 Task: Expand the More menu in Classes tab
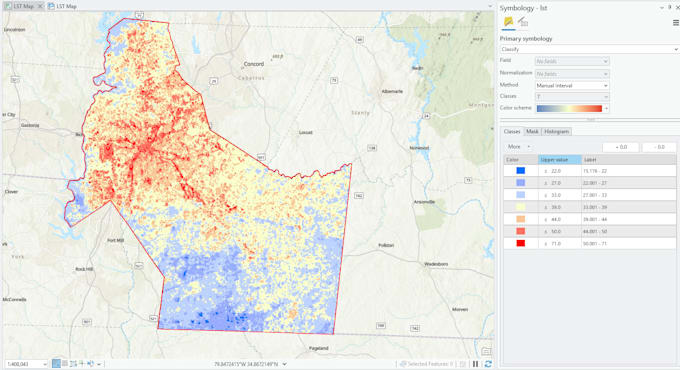(x=519, y=147)
